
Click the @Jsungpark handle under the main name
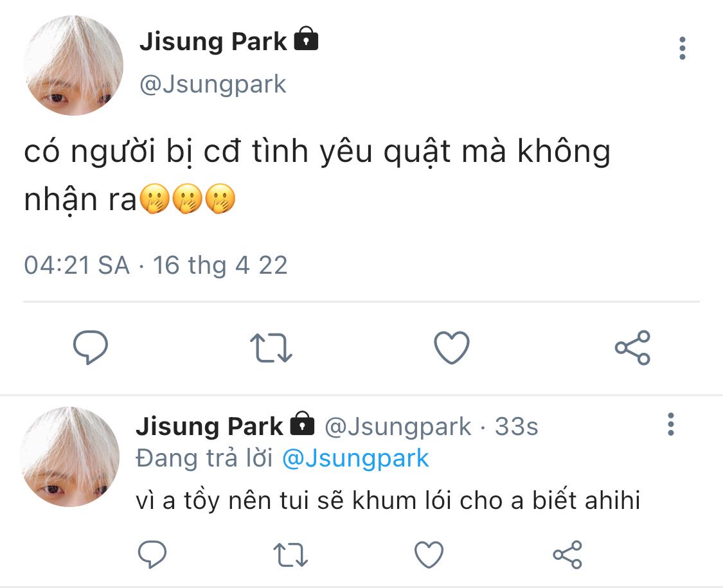(x=213, y=85)
